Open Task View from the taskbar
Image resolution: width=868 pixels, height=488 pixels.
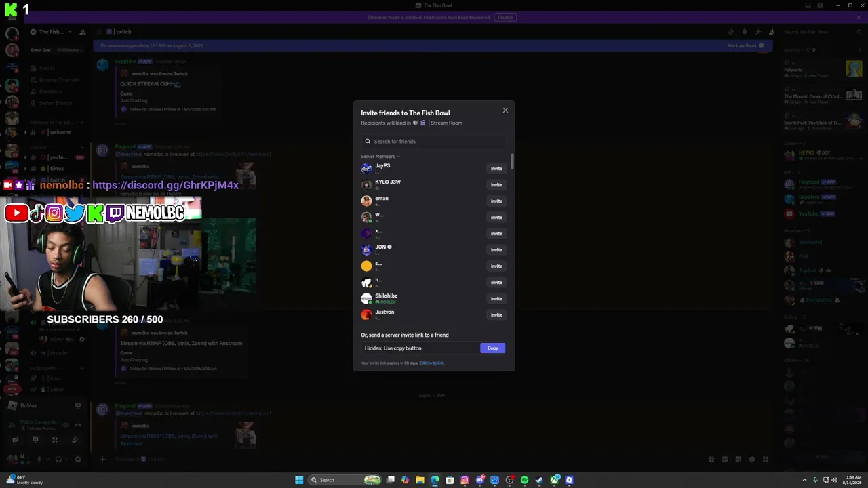pyautogui.click(x=391, y=480)
